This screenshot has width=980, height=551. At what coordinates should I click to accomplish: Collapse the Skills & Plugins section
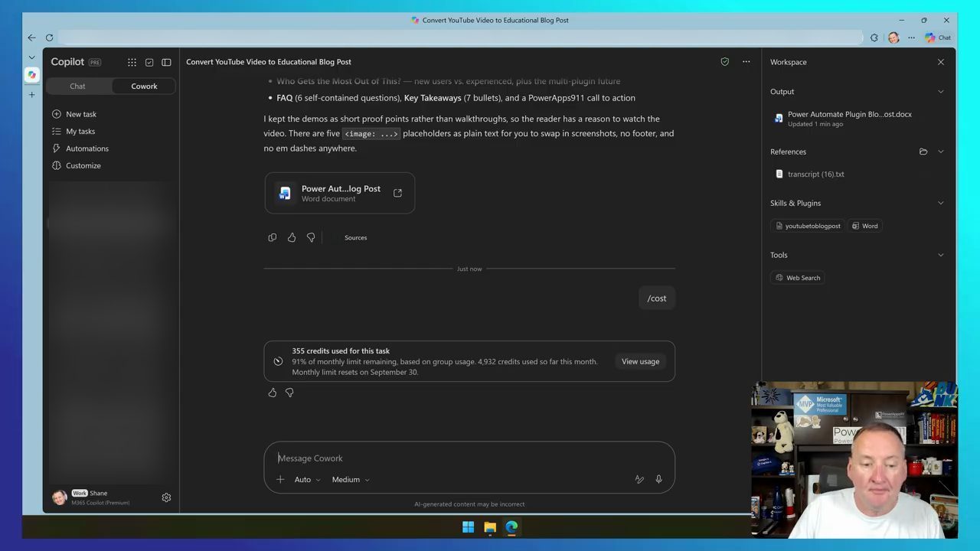[941, 204]
